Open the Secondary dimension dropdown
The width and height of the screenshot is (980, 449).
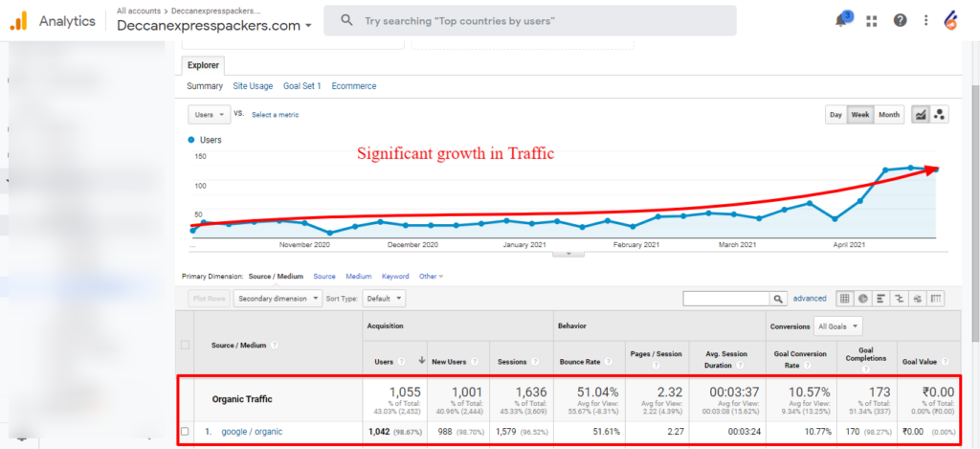pos(278,299)
